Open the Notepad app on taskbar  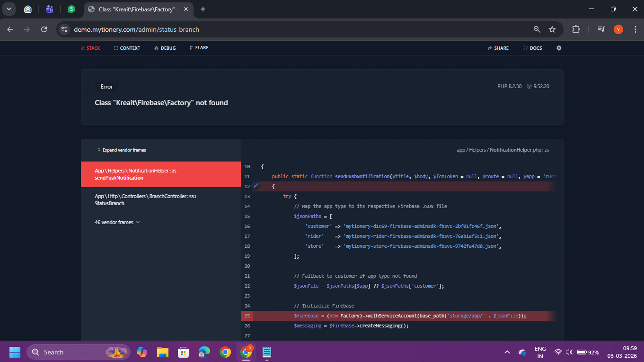point(267,352)
